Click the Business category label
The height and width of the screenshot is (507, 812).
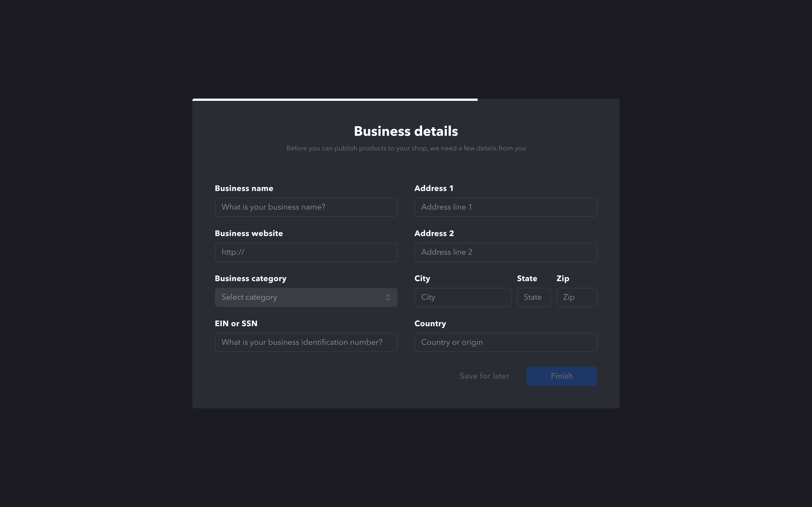[250, 279]
